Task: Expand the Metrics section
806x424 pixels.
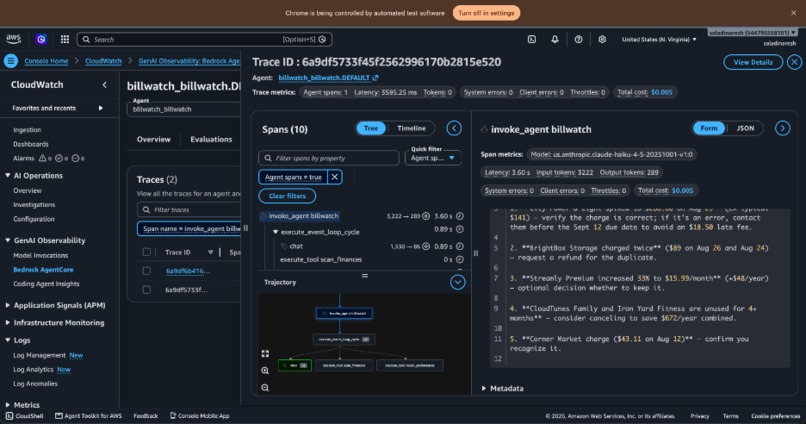Action: coord(8,405)
